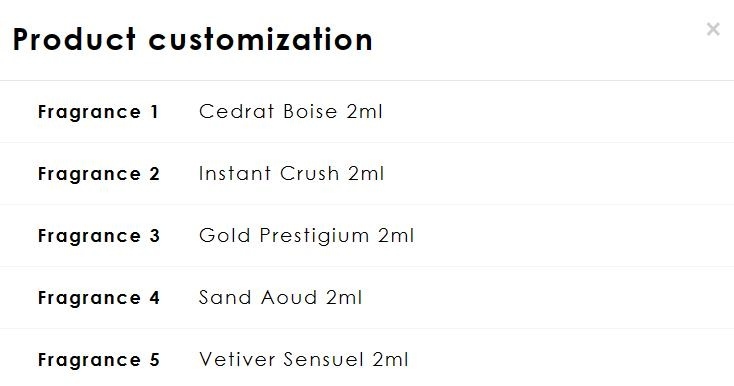734x386 pixels.
Task: Click the word customization in the title
Action: pyautogui.click(x=260, y=39)
